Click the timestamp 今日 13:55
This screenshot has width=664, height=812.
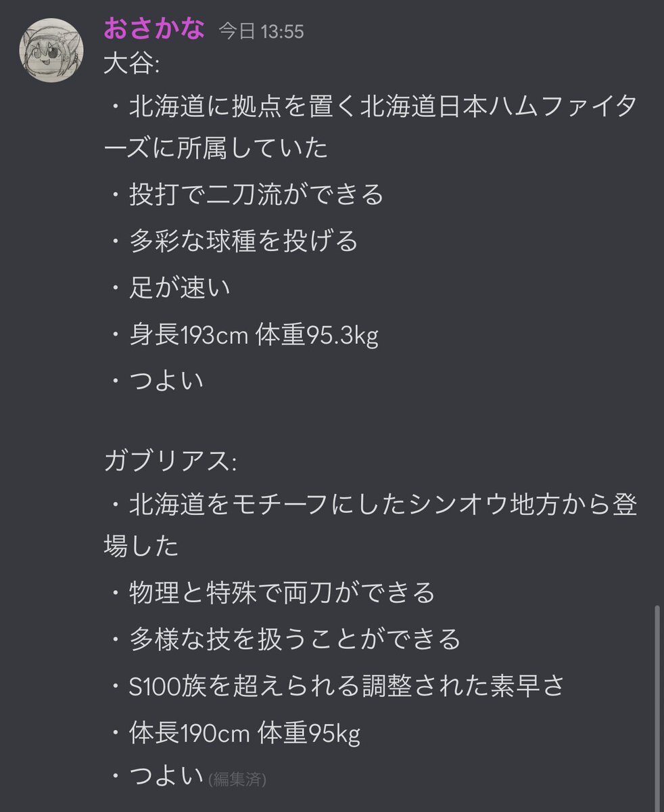(x=260, y=30)
